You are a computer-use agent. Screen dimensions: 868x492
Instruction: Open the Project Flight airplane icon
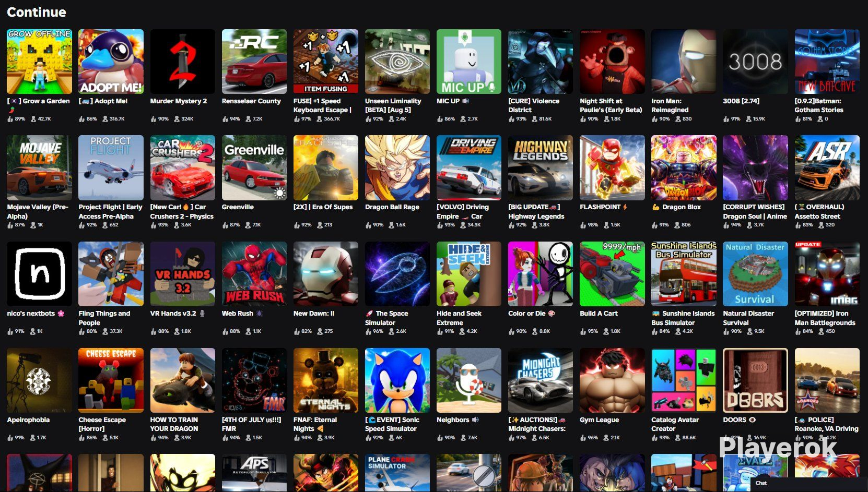[x=111, y=167]
